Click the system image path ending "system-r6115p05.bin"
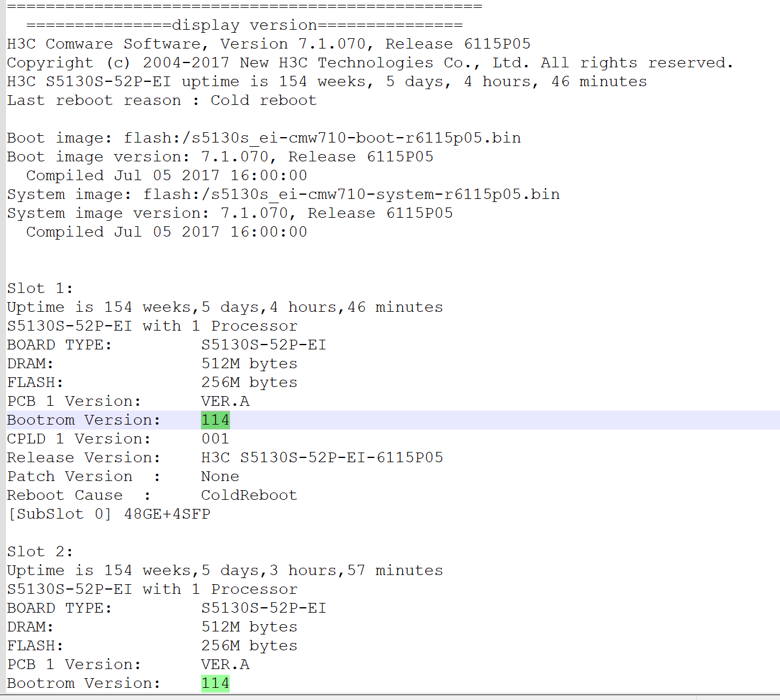The height and width of the screenshot is (700, 780). 351,195
